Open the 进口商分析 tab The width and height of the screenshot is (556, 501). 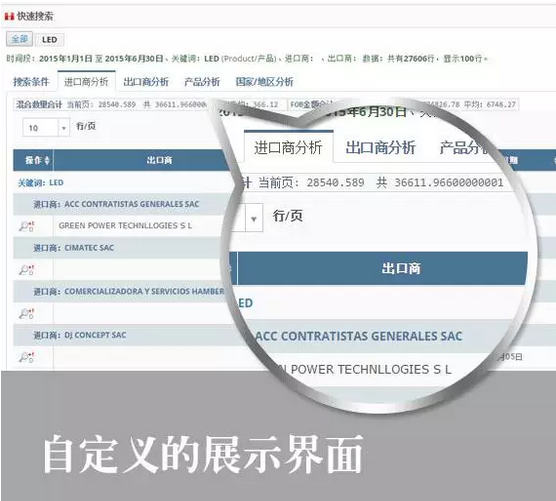pos(86,82)
